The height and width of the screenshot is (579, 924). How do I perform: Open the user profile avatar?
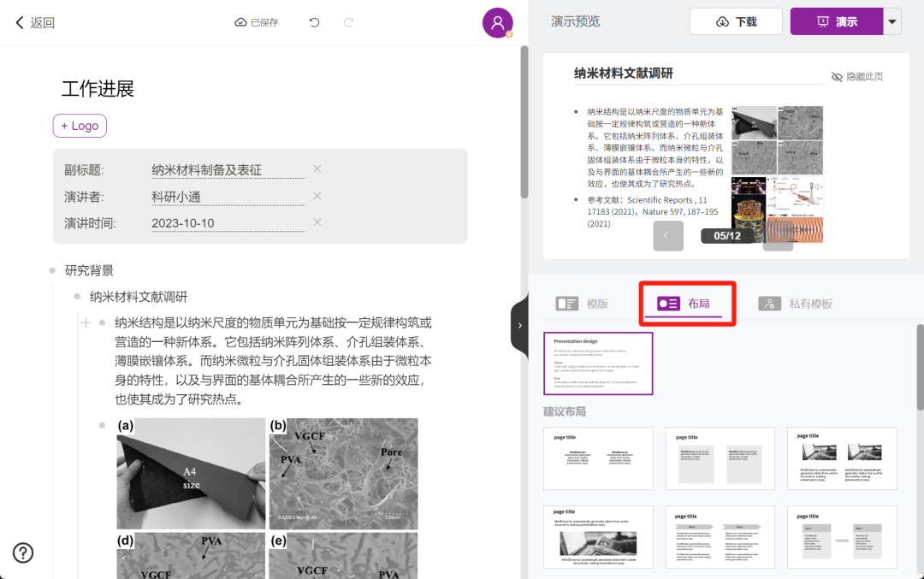497,23
